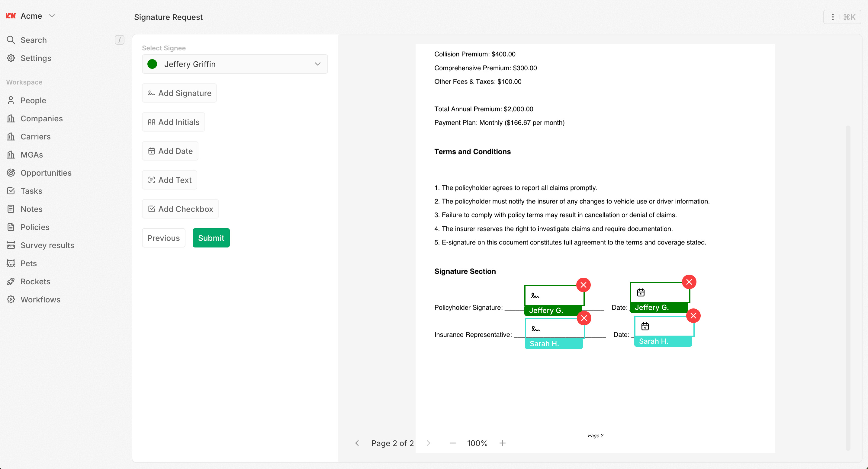Remove Jeffery G. signature field

point(583,285)
